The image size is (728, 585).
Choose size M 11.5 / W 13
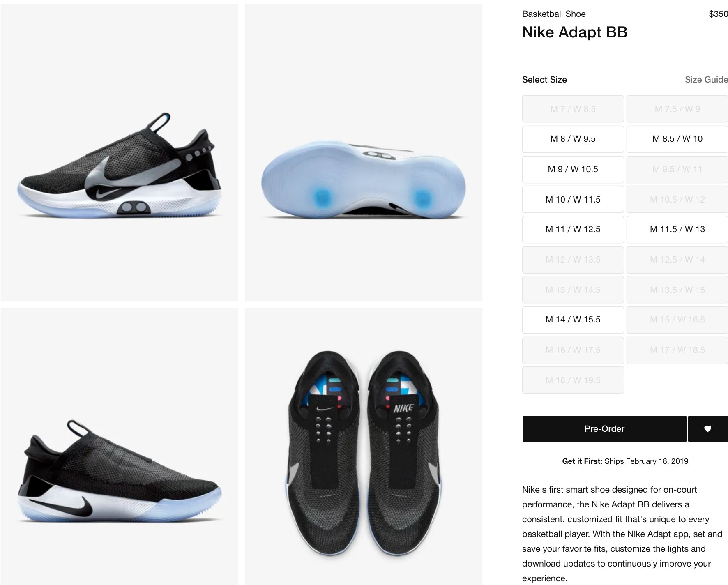pos(677,229)
